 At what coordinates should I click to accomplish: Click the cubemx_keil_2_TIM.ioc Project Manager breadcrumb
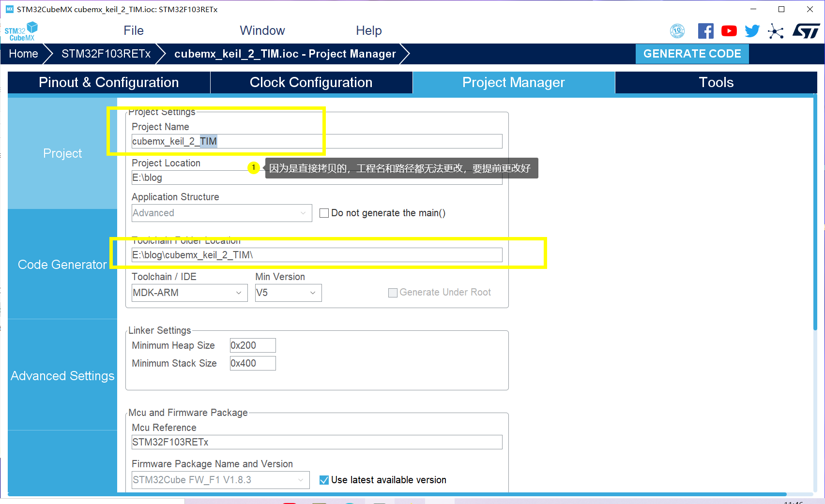click(285, 54)
